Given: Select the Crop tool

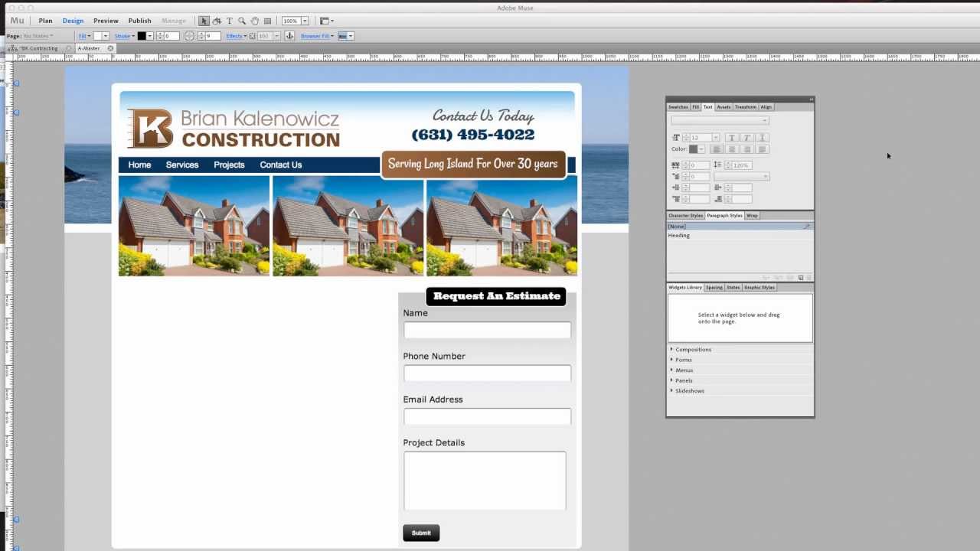Looking at the screenshot, I should [217, 21].
